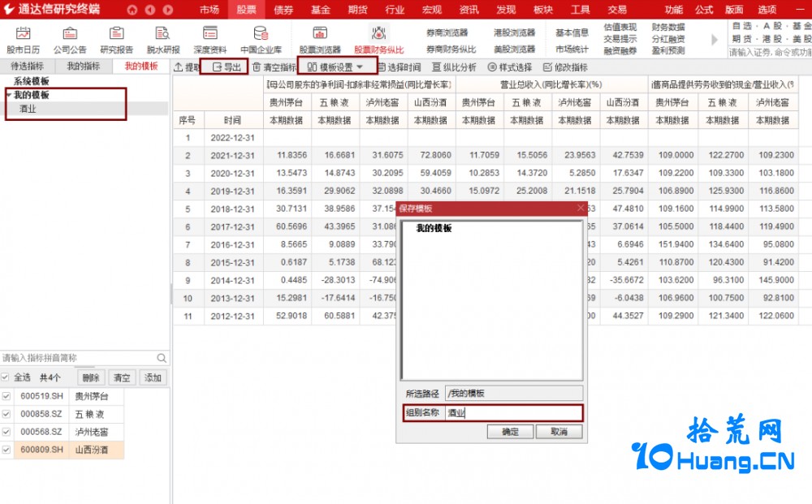
Task: Click 清空指标 trash icon
Action: [x=257, y=67]
